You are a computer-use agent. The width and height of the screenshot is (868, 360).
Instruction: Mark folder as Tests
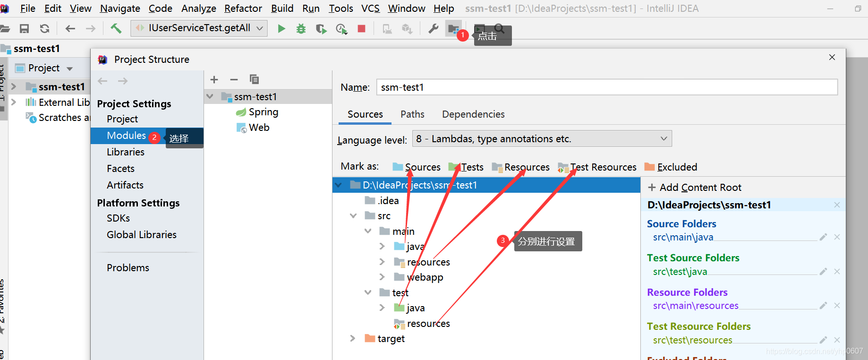[466, 167]
